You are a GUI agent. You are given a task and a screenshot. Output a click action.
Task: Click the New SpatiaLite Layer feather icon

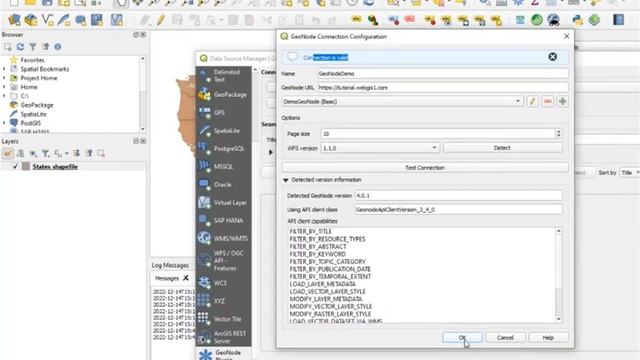pyautogui.click(x=64, y=20)
